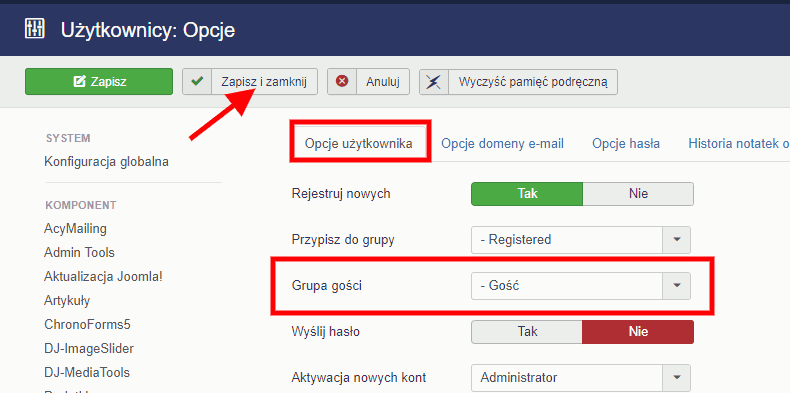Open the Przypisz do grupy dropdown arrow
Viewport: 790px width, 393px height.
676,240
